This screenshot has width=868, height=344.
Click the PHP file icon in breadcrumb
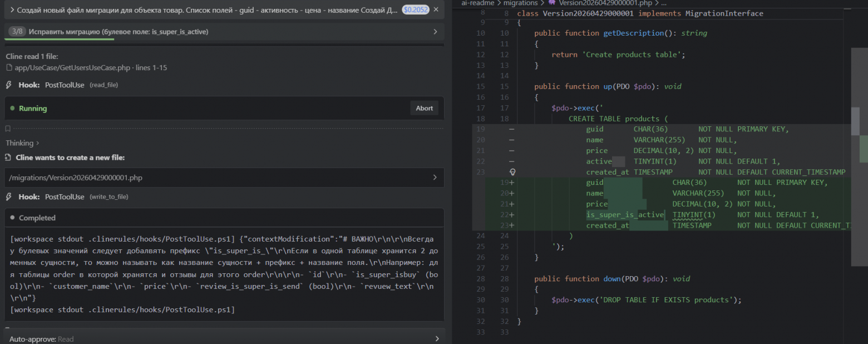coord(552,3)
